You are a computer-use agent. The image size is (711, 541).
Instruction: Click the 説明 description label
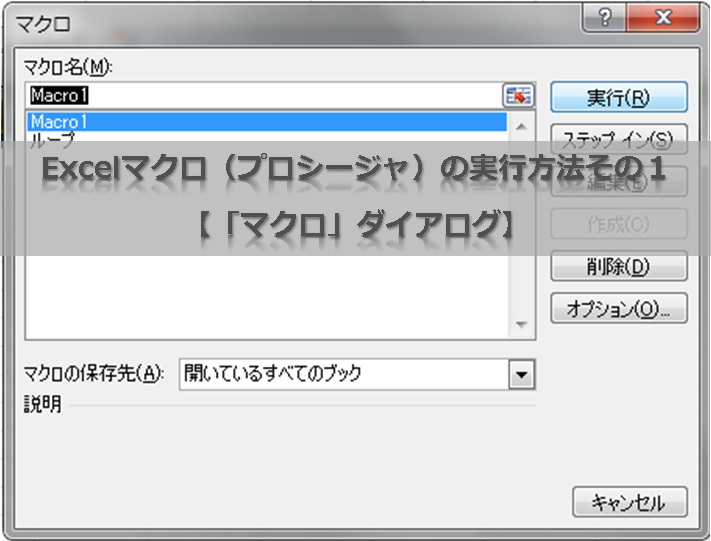[x=42, y=405]
